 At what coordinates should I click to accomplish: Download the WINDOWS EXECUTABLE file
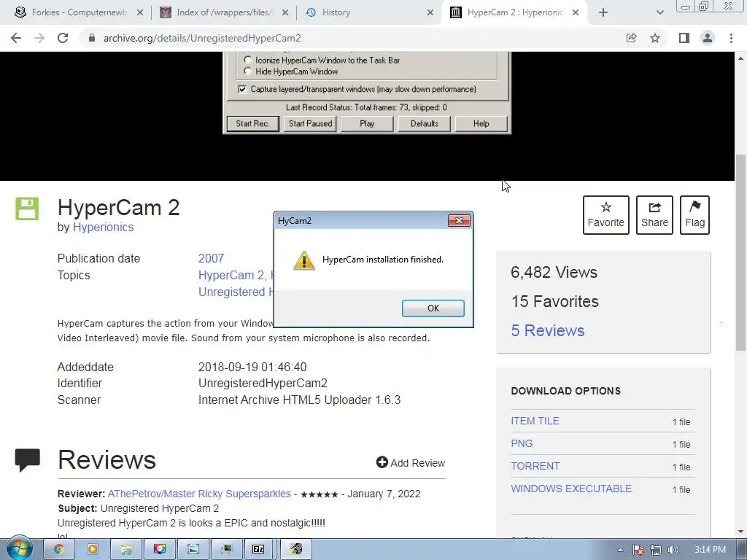pyautogui.click(x=571, y=489)
